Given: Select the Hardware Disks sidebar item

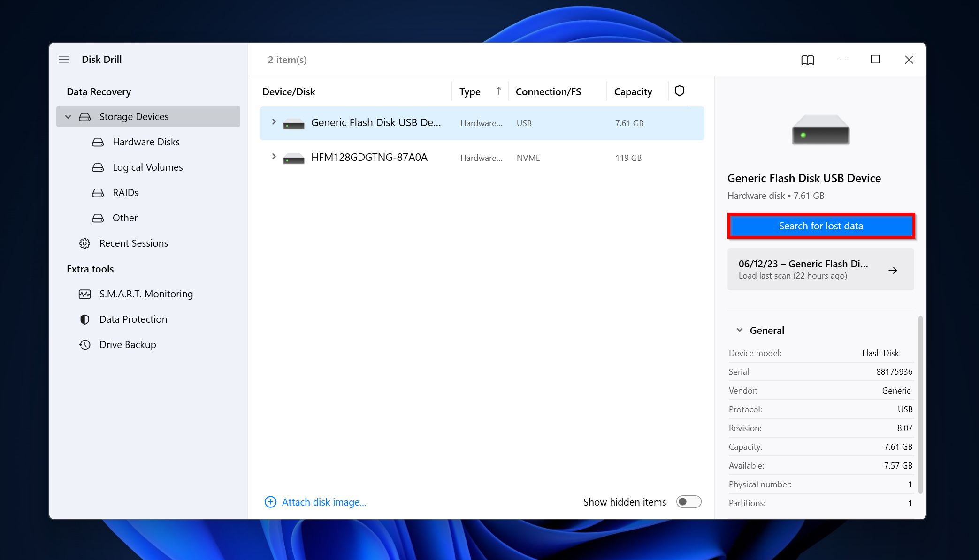Looking at the screenshot, I should point(146,141).
